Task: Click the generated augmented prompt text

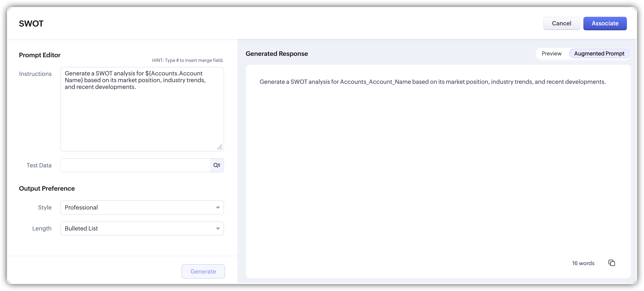Action: [x=433, y=82]
